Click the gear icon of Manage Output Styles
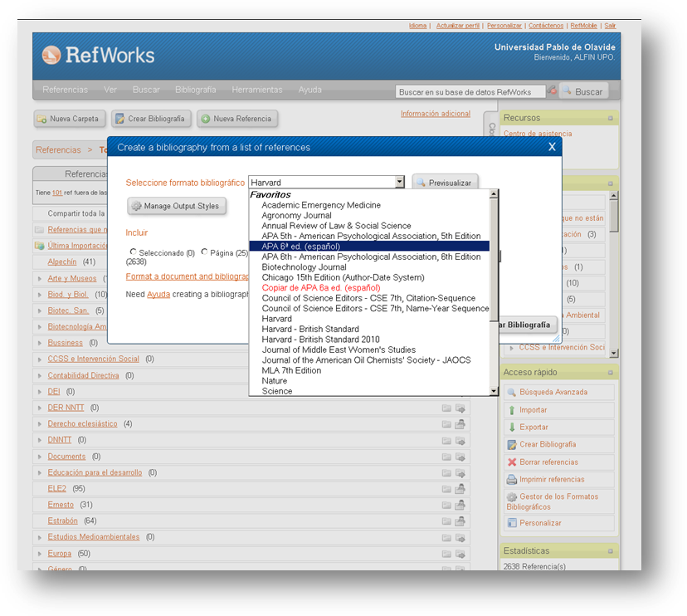The height and width of the screenshot is (616, 687). click(136, 206)
